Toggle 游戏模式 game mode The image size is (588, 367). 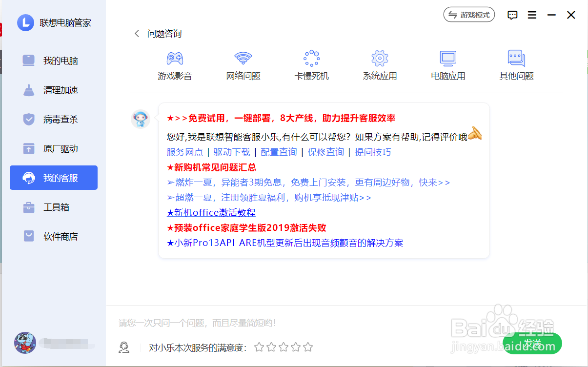469,15
